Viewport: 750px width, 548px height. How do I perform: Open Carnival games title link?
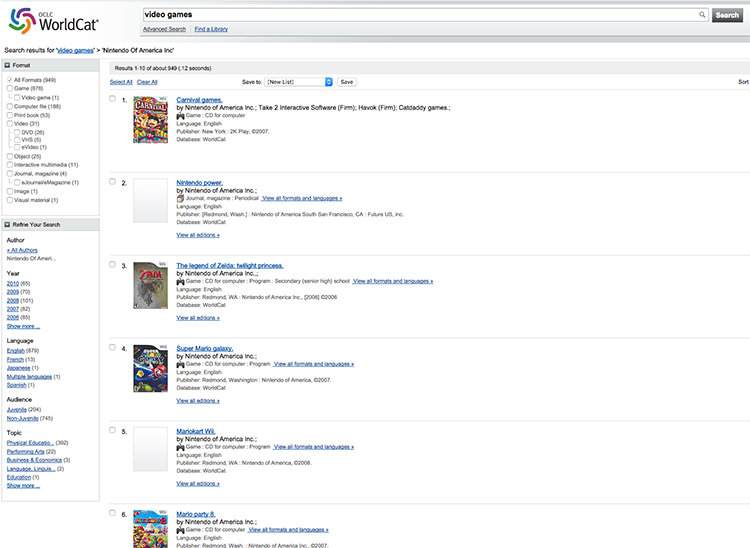[199, 100]
